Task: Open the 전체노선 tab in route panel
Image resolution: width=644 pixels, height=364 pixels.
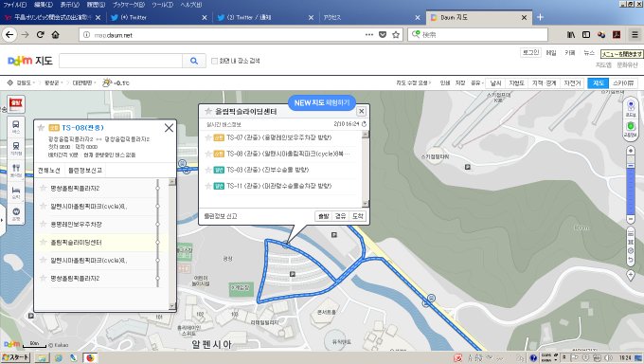Action: pos(49,171)
